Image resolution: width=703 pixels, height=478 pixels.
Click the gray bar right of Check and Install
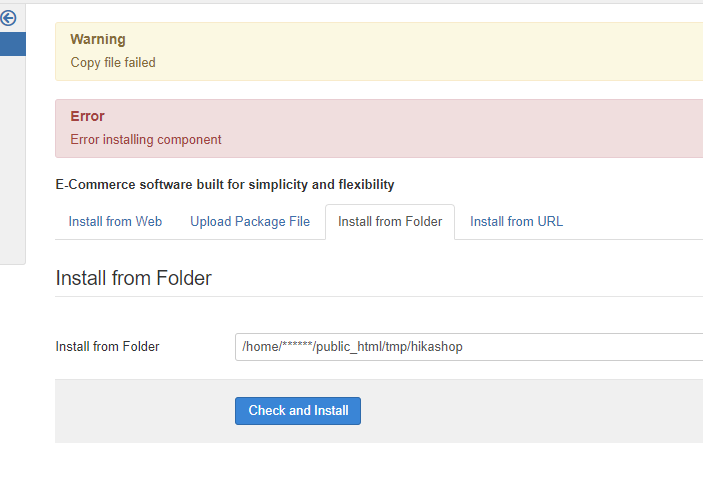(x=530, y=411)
